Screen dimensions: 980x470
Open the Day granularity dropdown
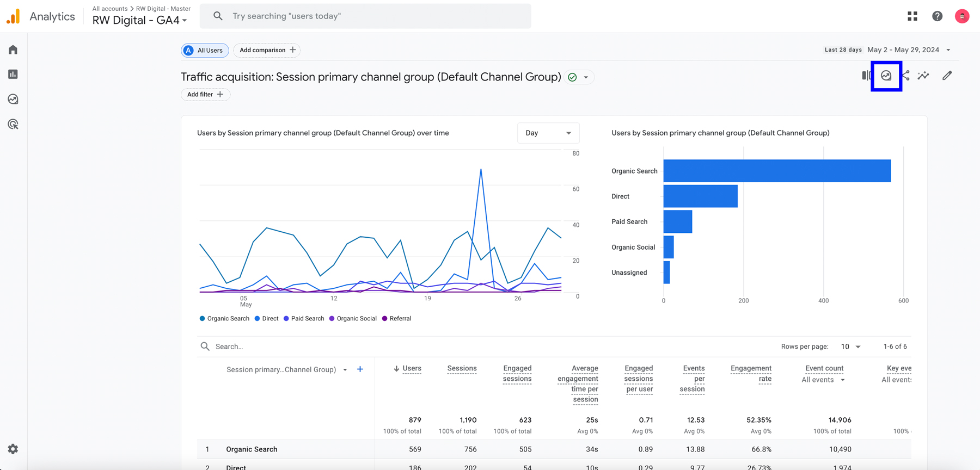pos(548,133)
